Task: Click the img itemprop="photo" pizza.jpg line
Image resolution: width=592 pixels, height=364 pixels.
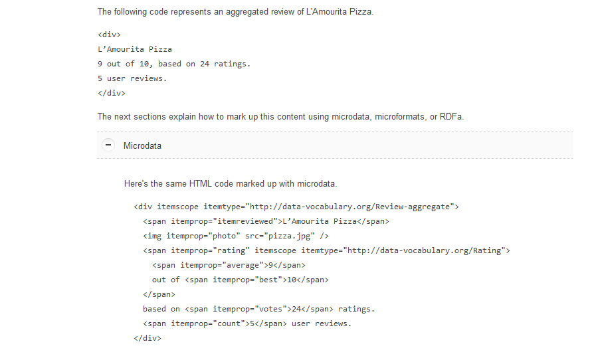Action: point(236,236)
